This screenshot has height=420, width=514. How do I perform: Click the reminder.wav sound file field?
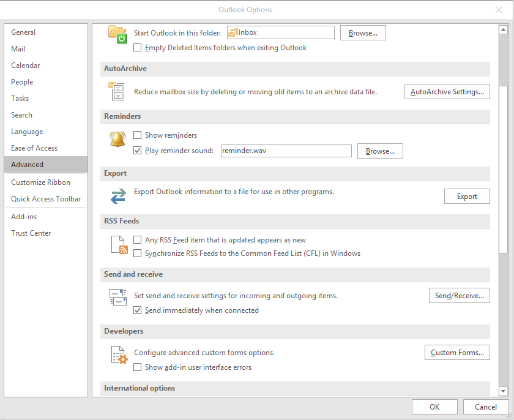286,151
